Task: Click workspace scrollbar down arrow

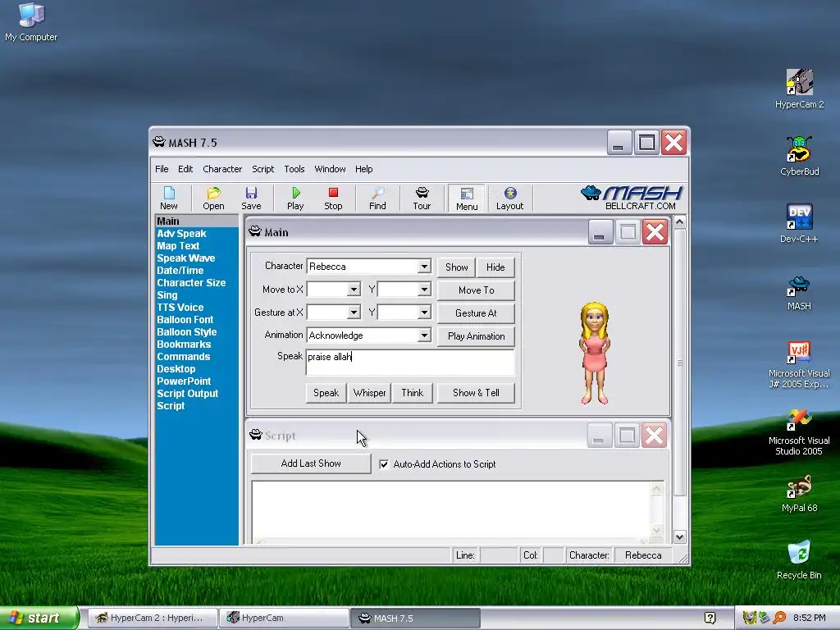Action: [679, 536]
